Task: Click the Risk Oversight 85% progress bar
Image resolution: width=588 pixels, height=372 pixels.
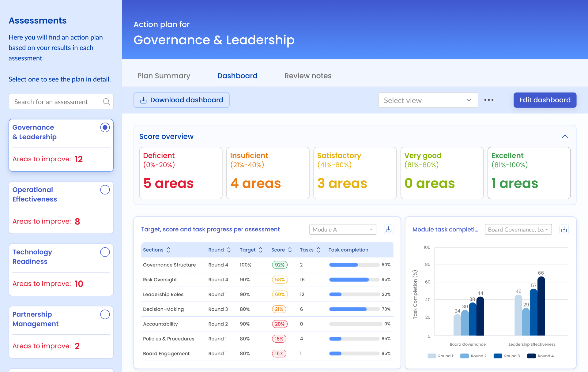Action: click(354, 280)
